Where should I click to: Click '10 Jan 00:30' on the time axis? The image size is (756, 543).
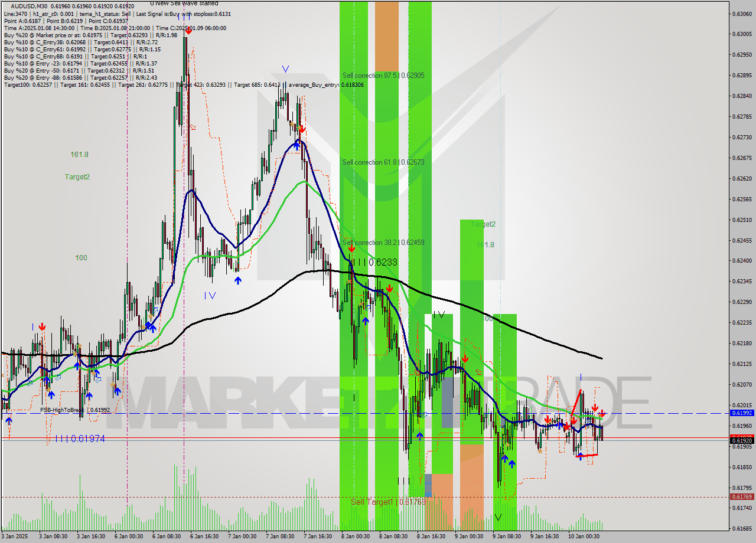pyautogui.click(x=584, y=537)
